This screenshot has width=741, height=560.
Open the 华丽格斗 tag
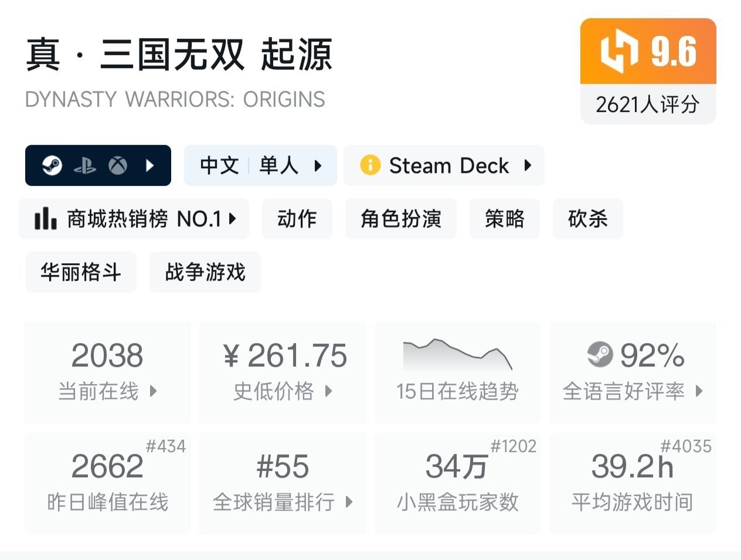(80, 272)
